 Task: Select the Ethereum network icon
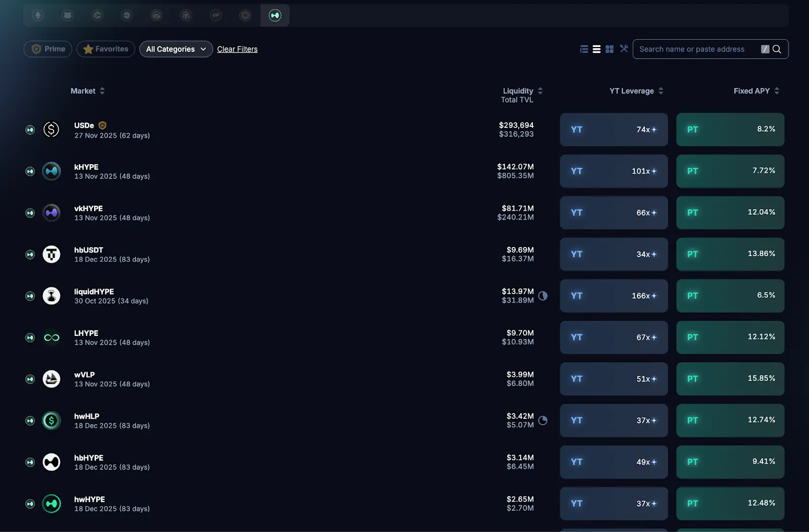38,15
